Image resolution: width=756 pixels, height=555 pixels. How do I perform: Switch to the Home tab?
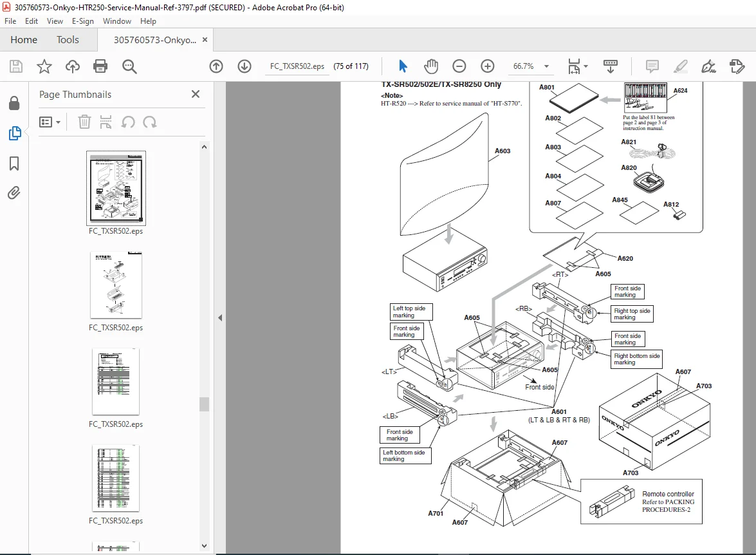point(24,39)
